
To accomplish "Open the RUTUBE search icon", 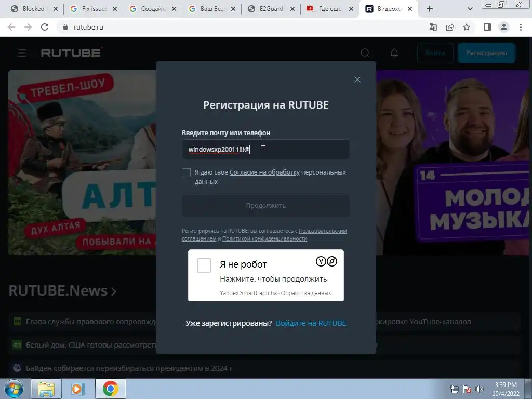I will click(x=365, y=53).
